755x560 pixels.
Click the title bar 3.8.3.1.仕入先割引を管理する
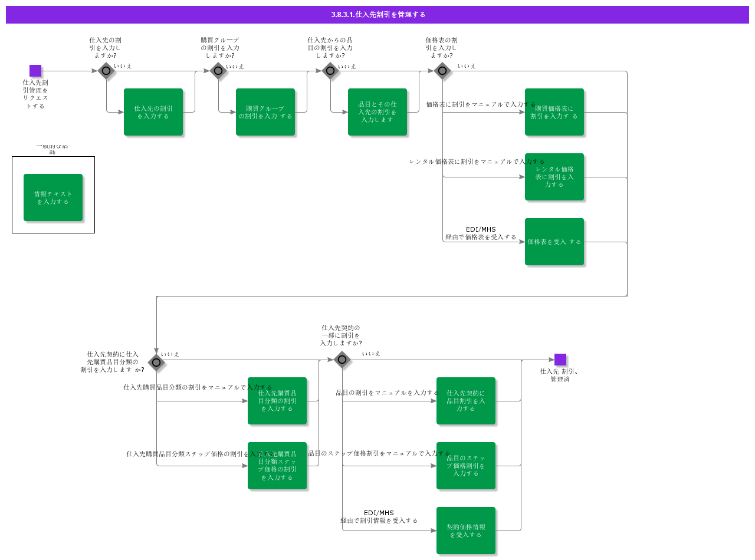[x=377, y=15]
